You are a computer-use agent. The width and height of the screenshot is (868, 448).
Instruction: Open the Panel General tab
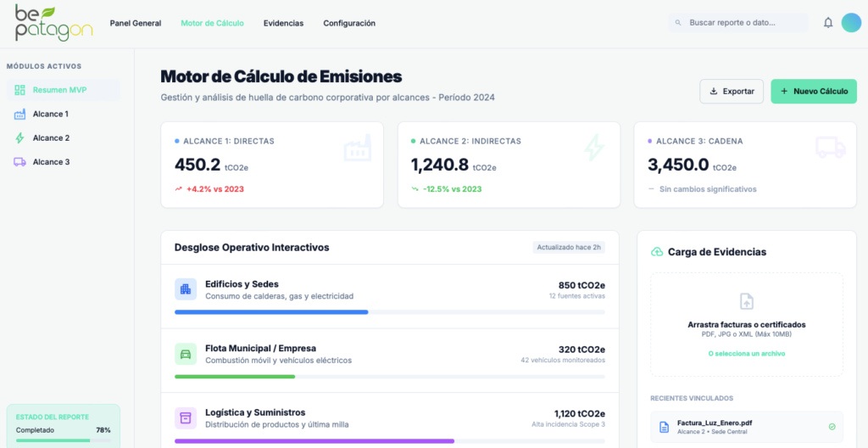[136, 23]
